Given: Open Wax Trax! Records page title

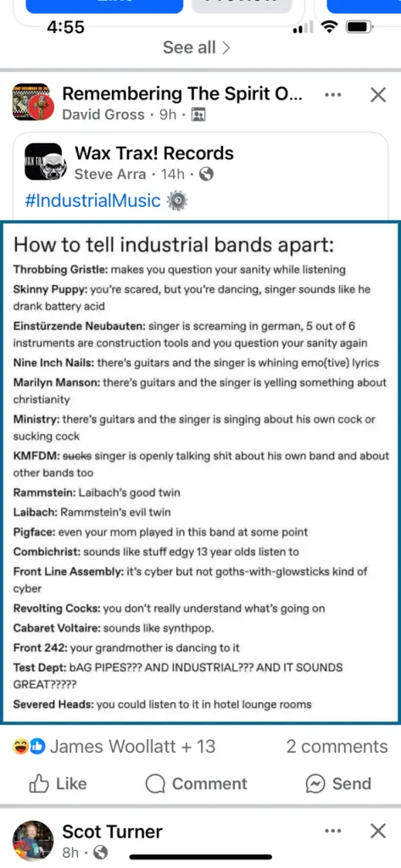Looking at the screenshot, I should coord(154,153).
